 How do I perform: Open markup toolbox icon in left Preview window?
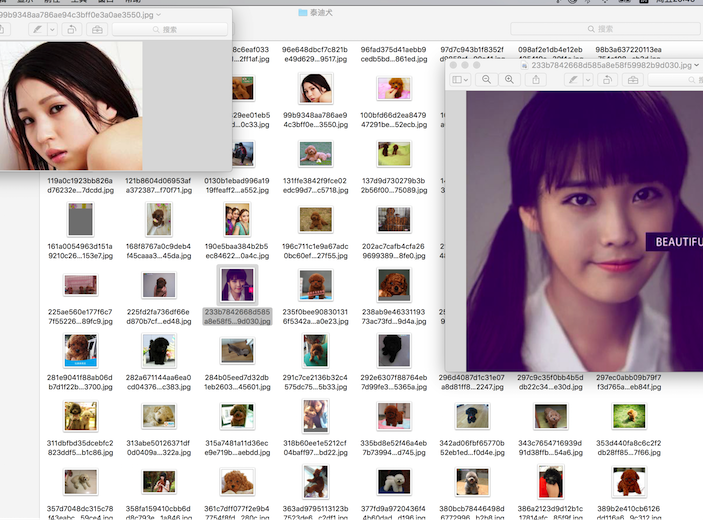[97, 30]
